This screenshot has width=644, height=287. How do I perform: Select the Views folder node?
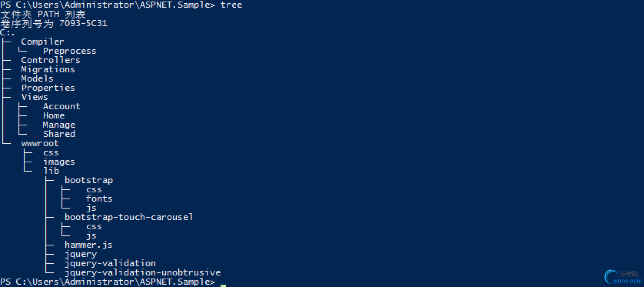coord(35,97)
